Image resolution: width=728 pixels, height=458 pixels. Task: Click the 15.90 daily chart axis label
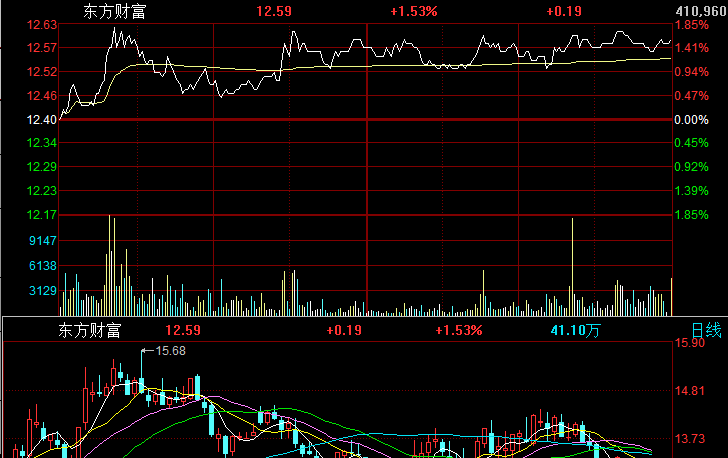[x=689, y=343]
